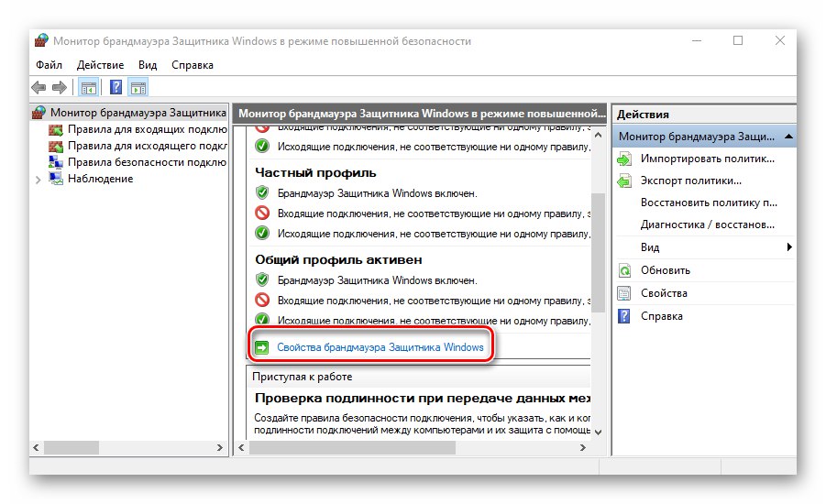Screen dimensions: 826x504
Task: Click the Общий профиль активен heading
Action: [x=338, y=259]
